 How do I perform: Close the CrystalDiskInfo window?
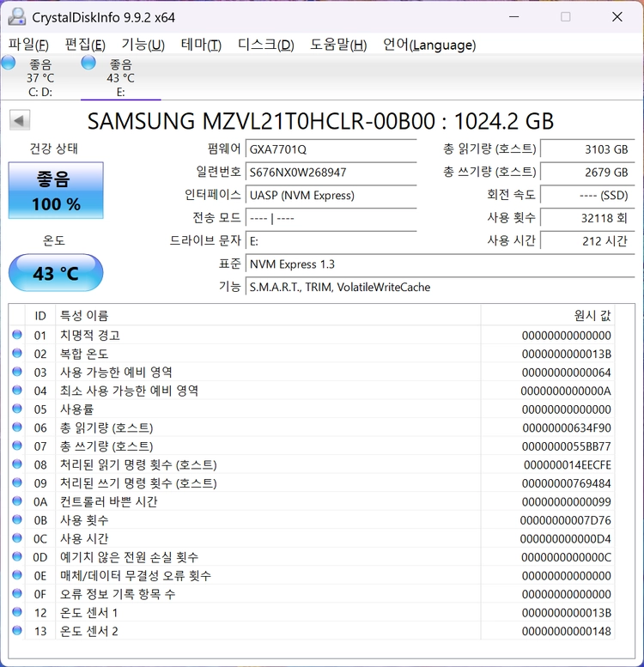[617, 17]
